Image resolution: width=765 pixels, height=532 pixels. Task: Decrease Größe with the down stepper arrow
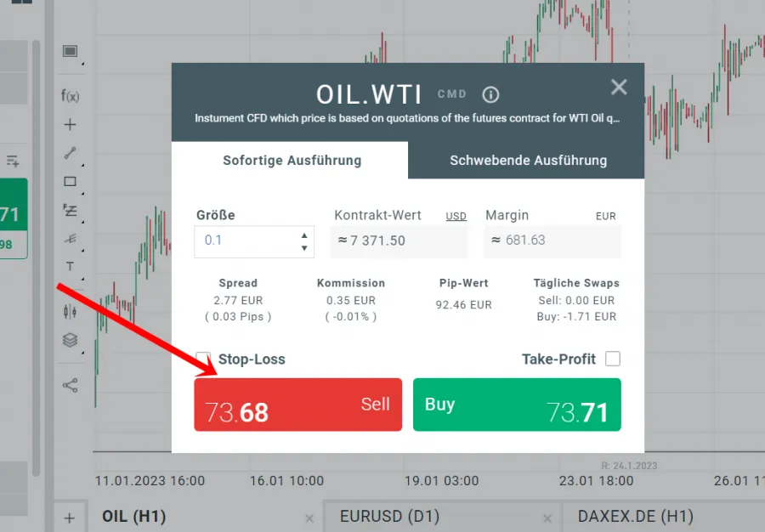pyautogui.click(x=304, y=248)
